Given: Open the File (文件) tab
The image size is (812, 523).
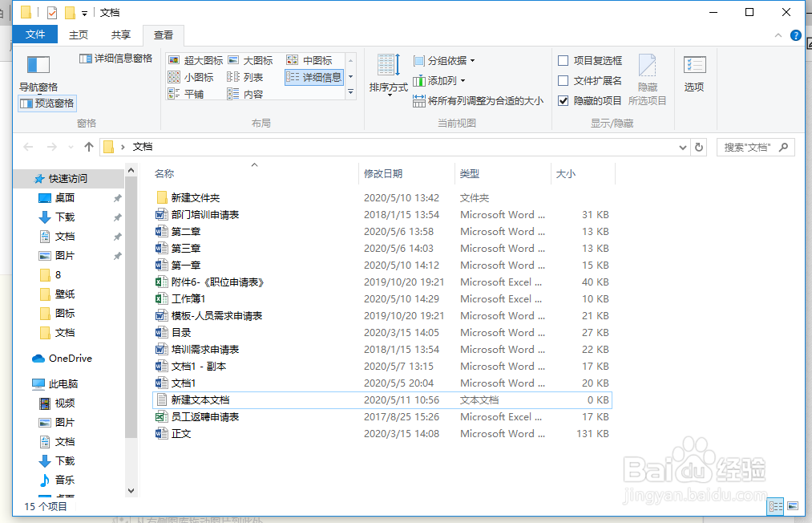Looking at the screenshot, I should coord(35,34).
